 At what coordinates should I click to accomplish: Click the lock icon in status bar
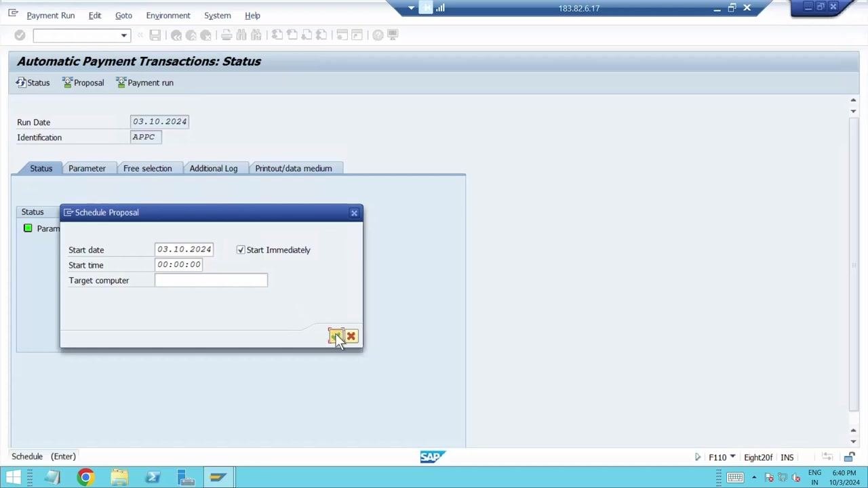tap(849, 457)
